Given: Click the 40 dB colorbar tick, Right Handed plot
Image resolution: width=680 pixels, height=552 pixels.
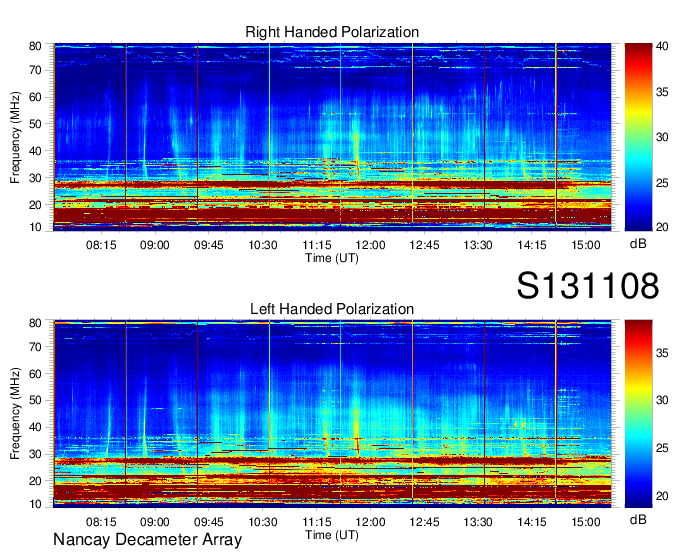Looking at the screenshot, I should pyautogui.click(x=662, y=46).
